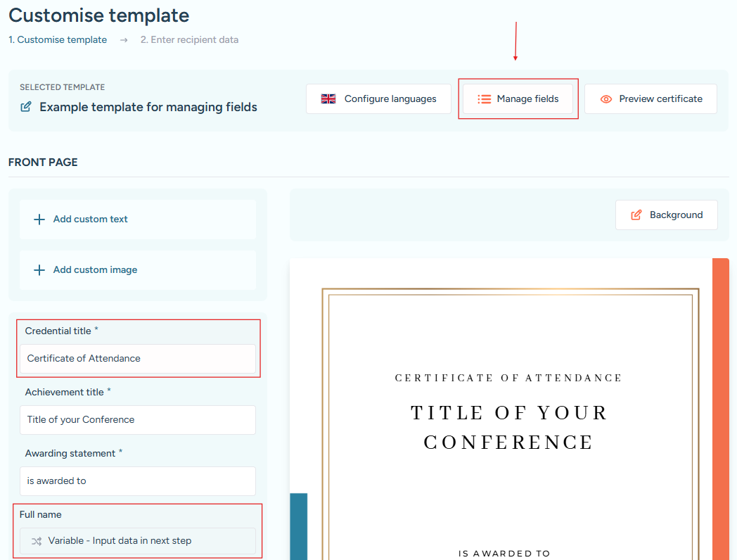Choose the Add custom image label
737x560 pixels.
pyautogui.click(x=95, y=270)
